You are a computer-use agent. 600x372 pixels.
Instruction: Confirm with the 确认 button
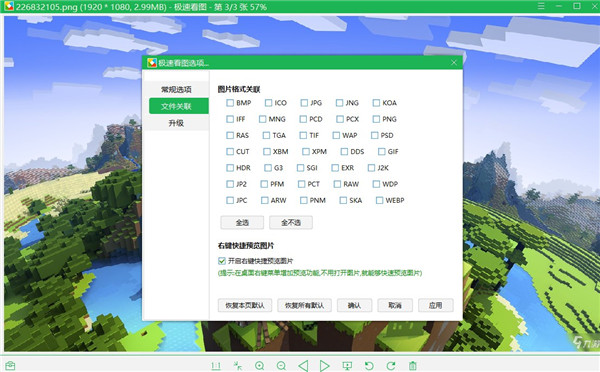(354, 305)
